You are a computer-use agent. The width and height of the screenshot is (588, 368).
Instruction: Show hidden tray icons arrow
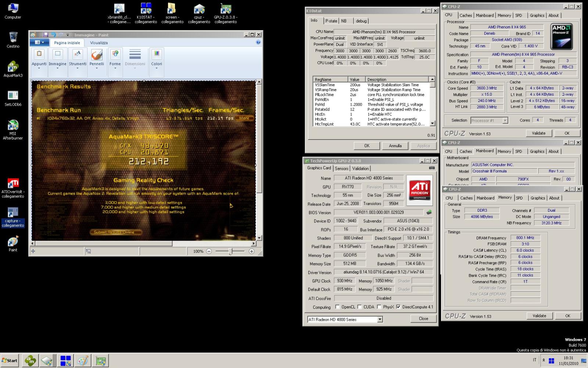[544, 360]
